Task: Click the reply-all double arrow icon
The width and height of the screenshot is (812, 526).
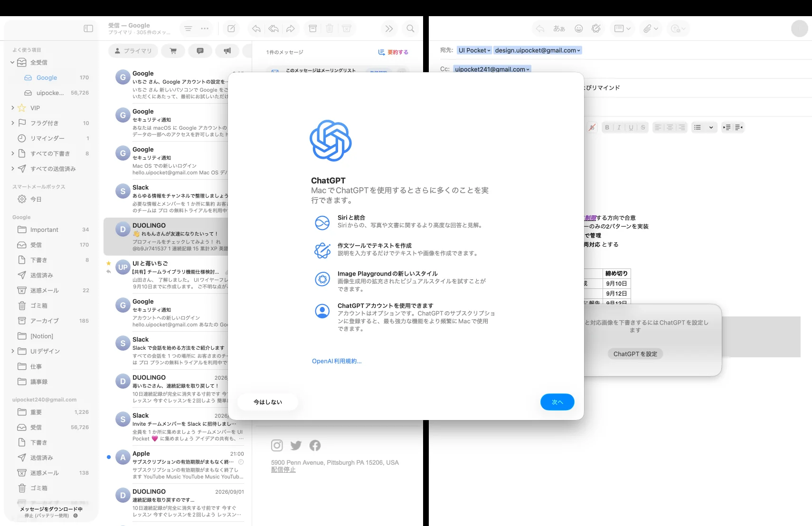Action: (x=274, y=29)
